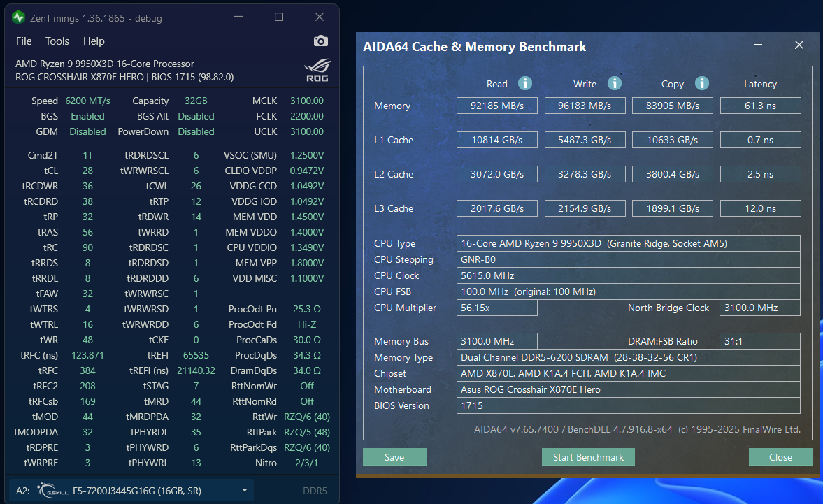The width and height of the screenshot is (823, 504).
Task: Select L3 Cache Latency value 12.0 ns
Action: (x=761, y=208)
